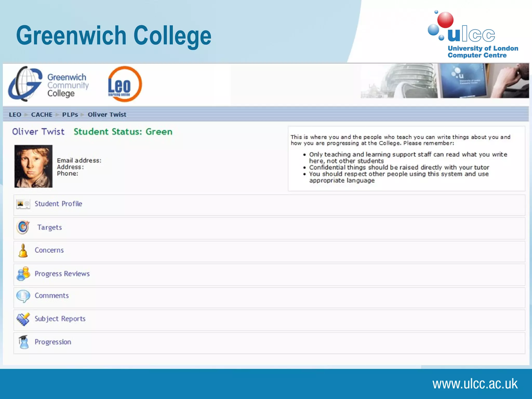Click the Email address label
This screenshot has width=532, height=399.
79,161
